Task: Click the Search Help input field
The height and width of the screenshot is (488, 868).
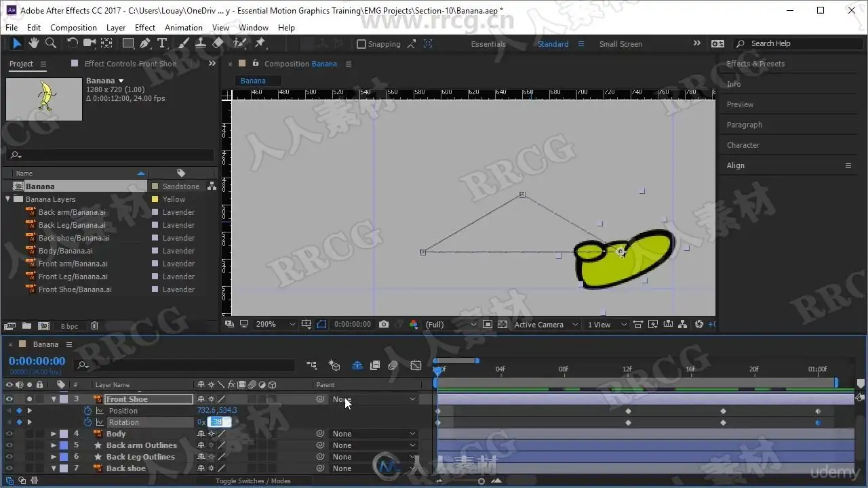Action: 801,43
